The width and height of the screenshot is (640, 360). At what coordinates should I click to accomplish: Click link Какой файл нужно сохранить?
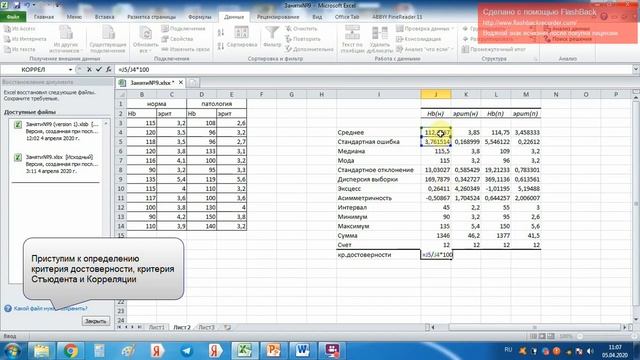coord(51,309)
